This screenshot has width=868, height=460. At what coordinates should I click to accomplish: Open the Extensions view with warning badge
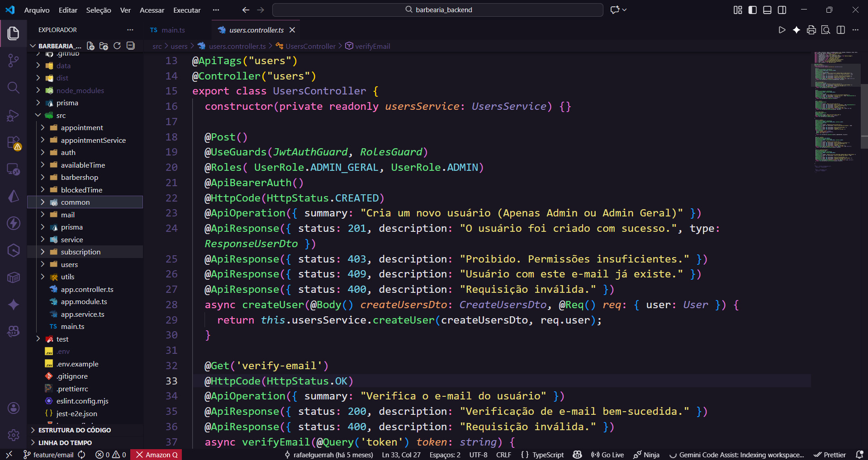[14, 142]
